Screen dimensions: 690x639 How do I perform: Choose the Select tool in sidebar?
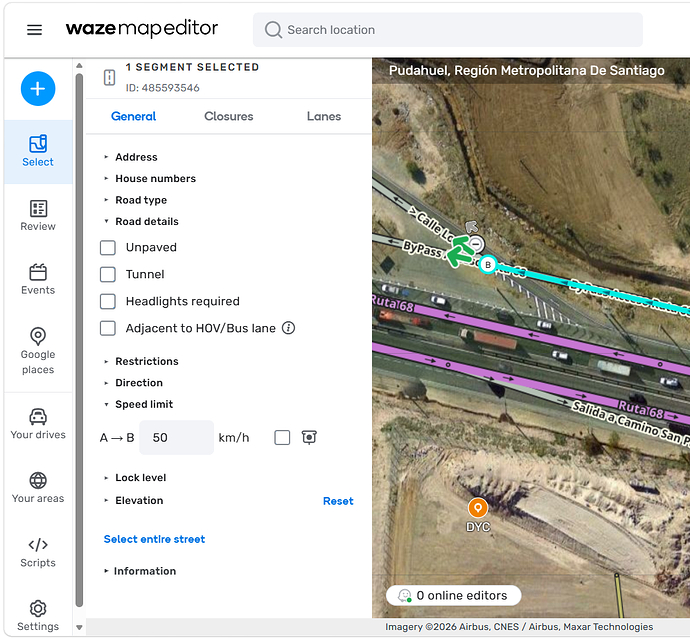[38, 151]
